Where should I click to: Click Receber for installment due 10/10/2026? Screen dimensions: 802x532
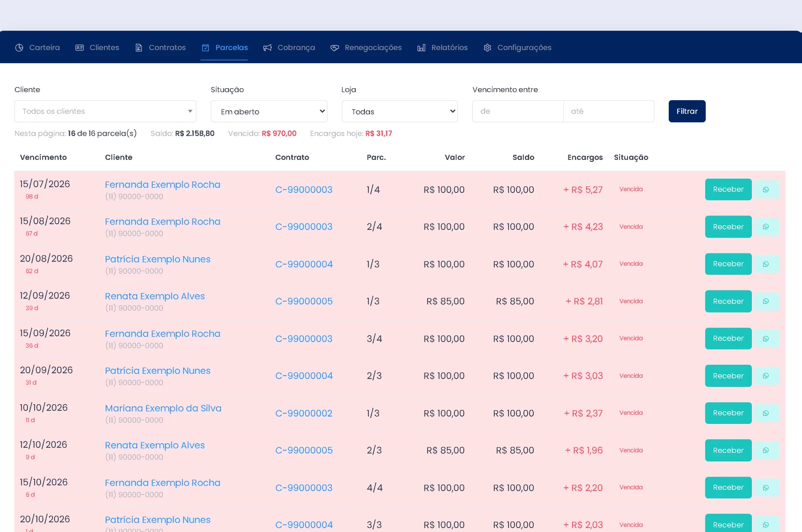[x=728, y=413]
